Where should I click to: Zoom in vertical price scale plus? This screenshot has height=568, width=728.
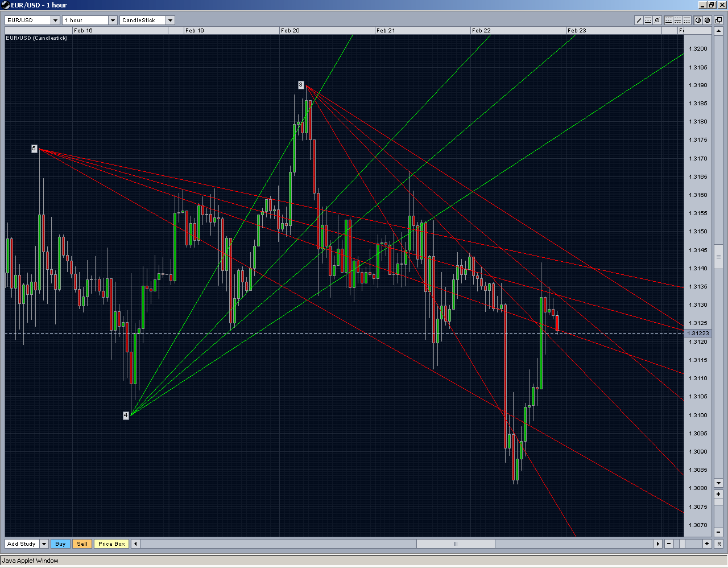coord(718,494)
